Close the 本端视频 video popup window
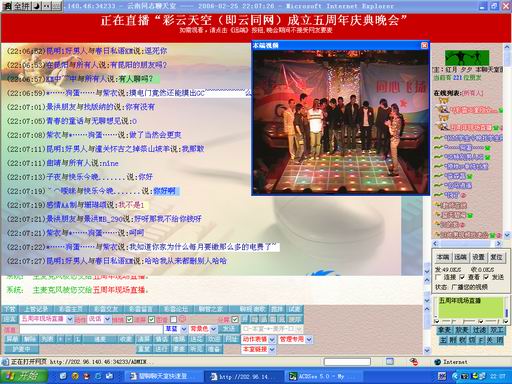The width and height of the screenshot is (512, 384). click(424, 45)
